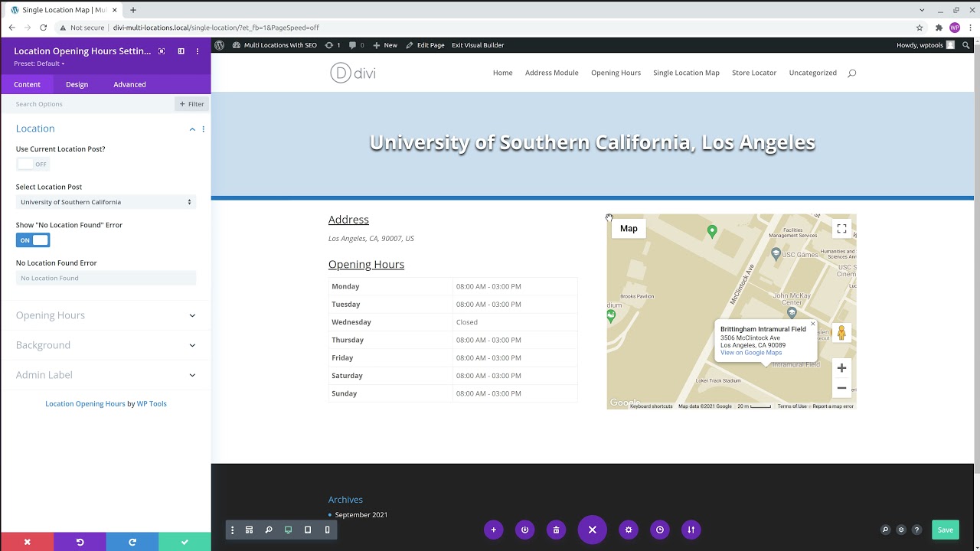Click Edit Page in admin bar

426,45
